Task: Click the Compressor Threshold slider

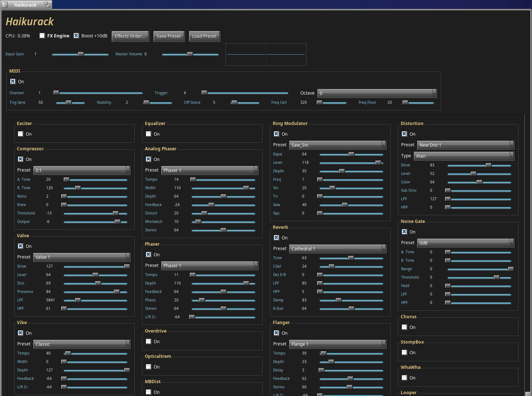Action: 95,213
